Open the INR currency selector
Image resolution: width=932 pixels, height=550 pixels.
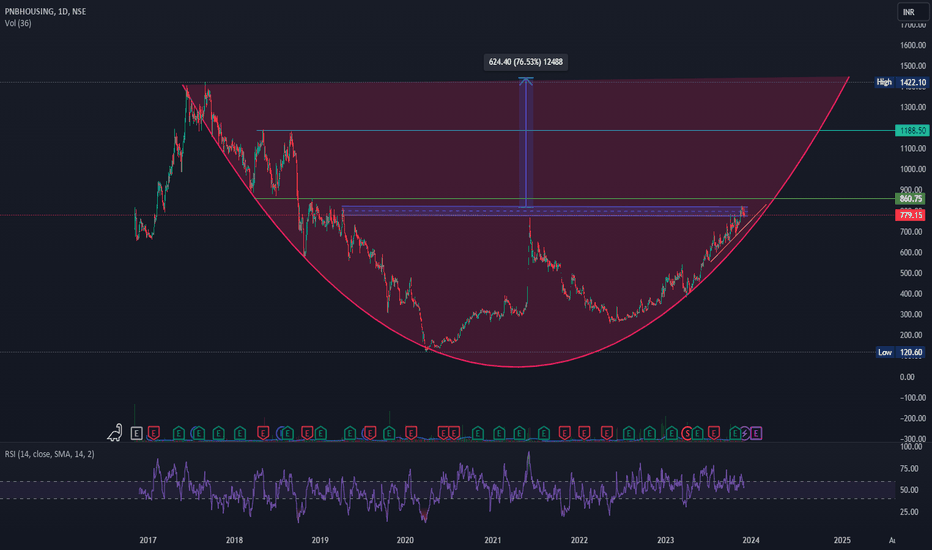[912, 12]
